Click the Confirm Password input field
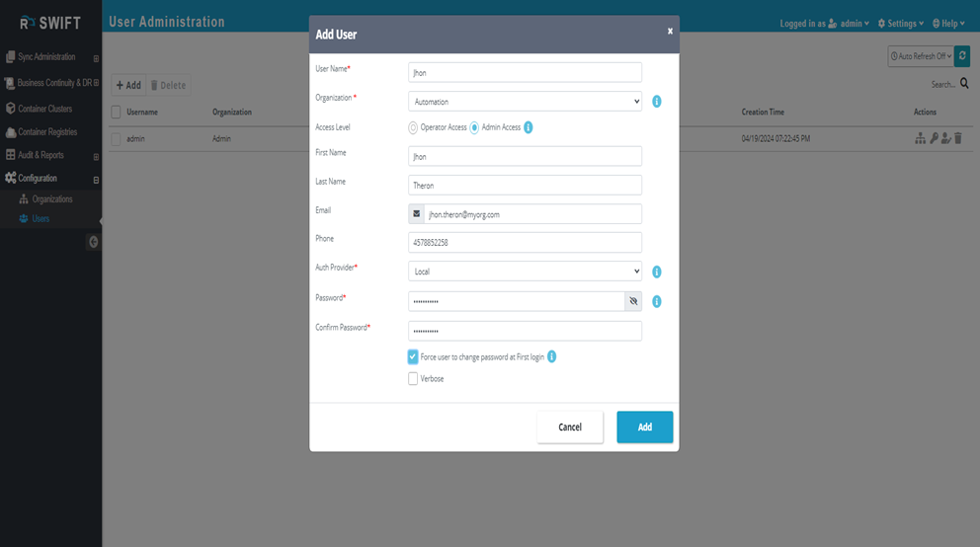Image resolution: width=980 pixels, height=547 pixels. point(525,331)
